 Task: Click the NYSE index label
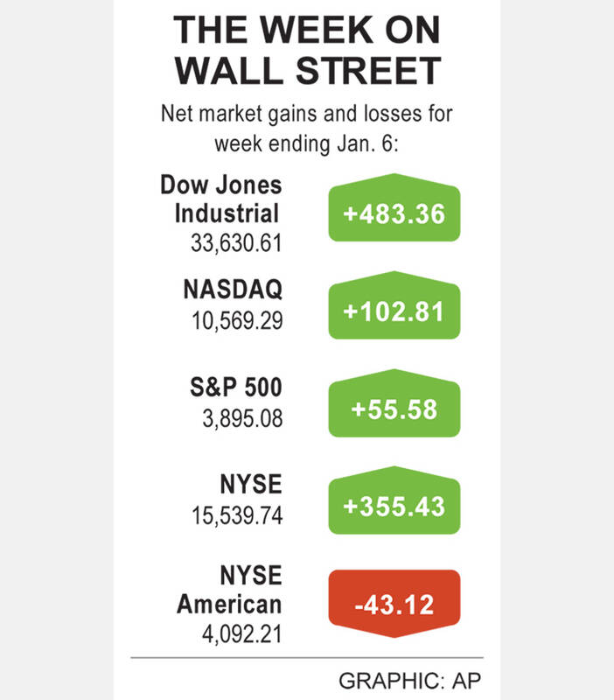(x=251, y=485)
